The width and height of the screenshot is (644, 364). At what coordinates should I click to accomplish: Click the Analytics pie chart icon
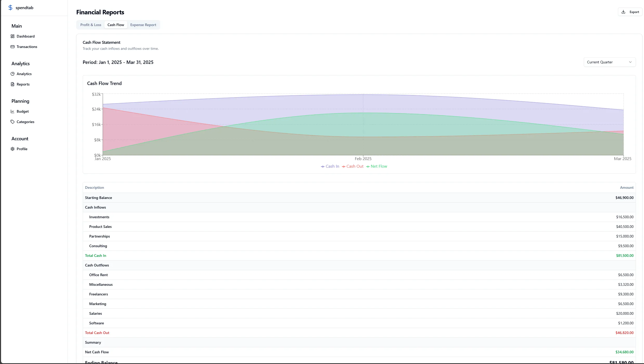pyautogui.click(x=13, y=74)
